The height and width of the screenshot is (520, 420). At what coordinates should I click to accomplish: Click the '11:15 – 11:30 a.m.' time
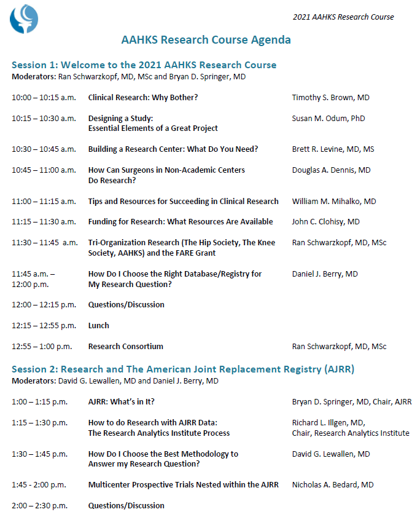coord(44,221)
